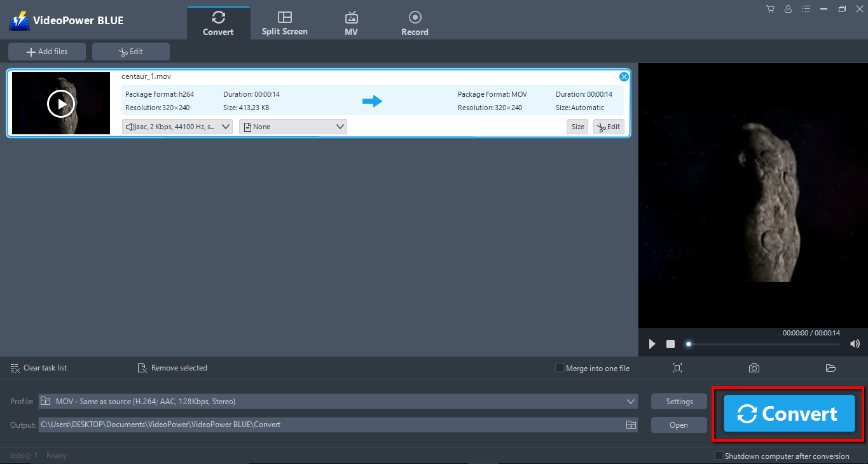The image size is (868, 464).
Task: Mute the preview volume
Action: pos(855,344)
